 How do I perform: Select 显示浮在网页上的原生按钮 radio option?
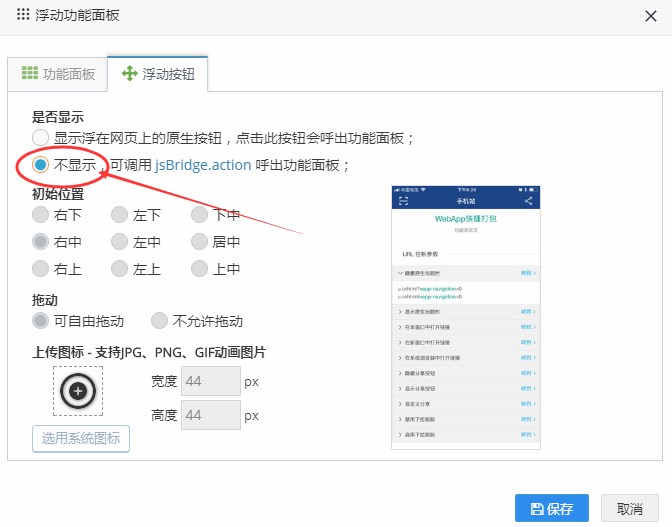pyautogui.click(x=40, y=138)
